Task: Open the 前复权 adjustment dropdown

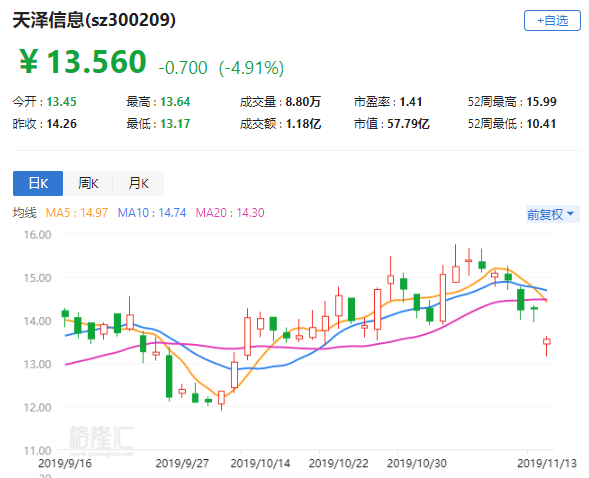Action: (x=553, y=214)
